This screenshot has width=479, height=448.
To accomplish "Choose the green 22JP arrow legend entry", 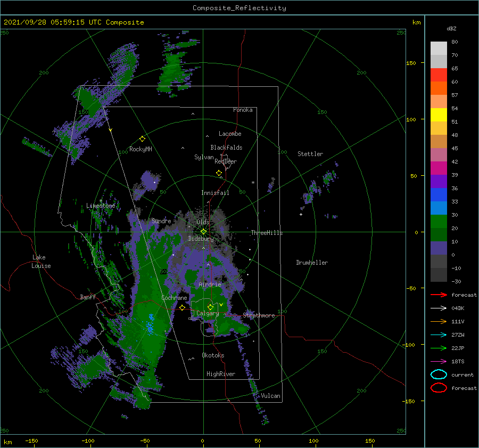I will tap(439, 348).
